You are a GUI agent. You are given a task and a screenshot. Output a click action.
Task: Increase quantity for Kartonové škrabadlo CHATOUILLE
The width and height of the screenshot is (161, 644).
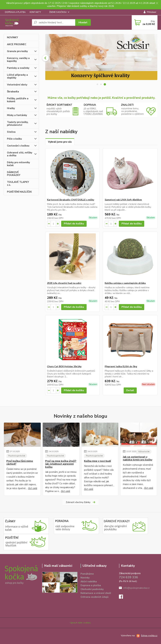click(x=58, y=223)
